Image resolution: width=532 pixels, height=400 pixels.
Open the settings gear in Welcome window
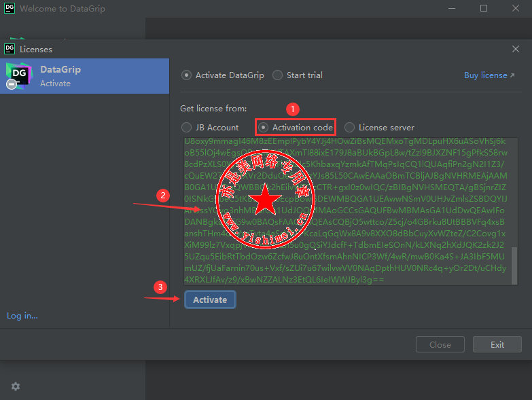(16, 386)
